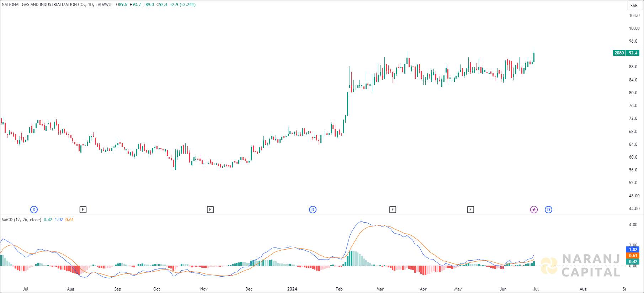Click the +2.9 (+3.24%) change text
Image resolution: width=644 pixels, height=293 pixels.
183,5
